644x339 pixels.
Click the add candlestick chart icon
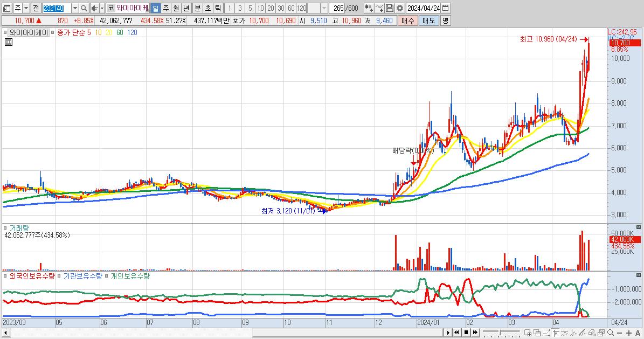tap(369, 8)
